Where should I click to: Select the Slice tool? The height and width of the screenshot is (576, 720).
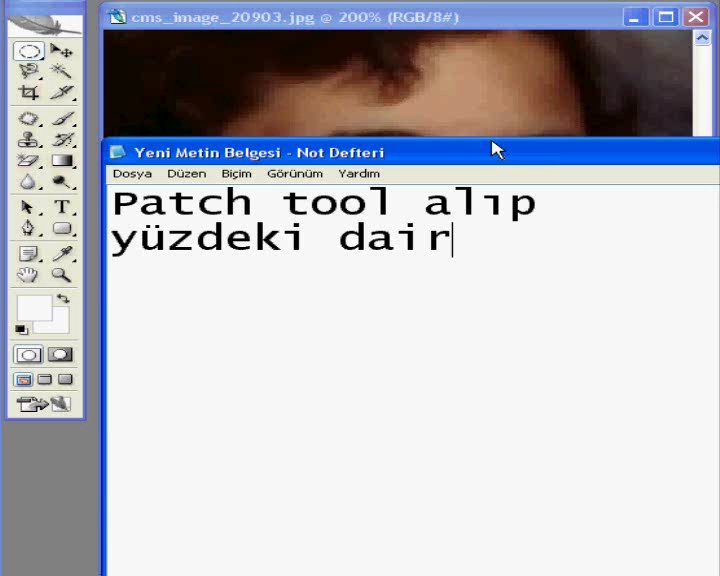tap(62, 92)
